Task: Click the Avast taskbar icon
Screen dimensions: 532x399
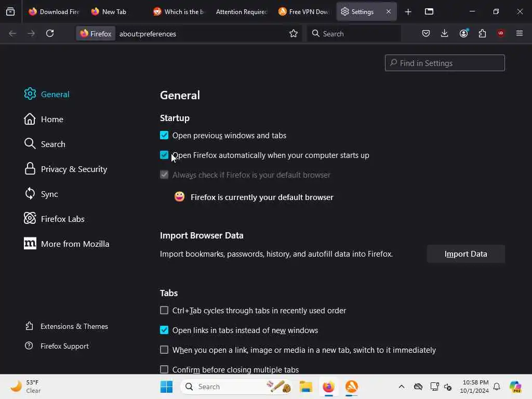Action: click(352, 387)
